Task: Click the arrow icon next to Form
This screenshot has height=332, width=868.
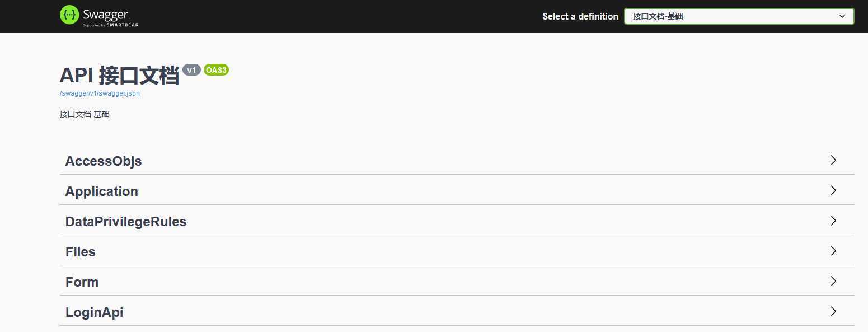Action: pos(833,282)
